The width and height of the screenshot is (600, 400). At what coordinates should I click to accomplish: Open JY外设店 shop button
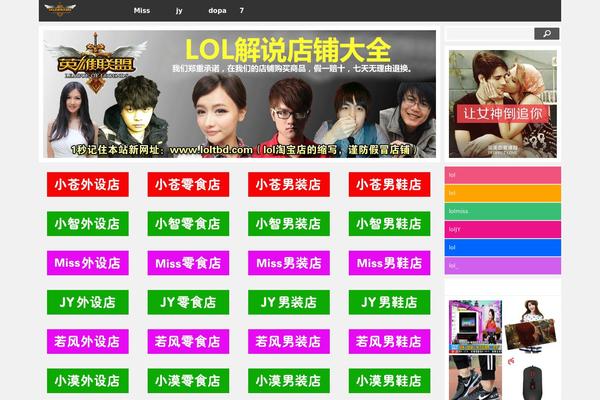click(x=88, y=302)
